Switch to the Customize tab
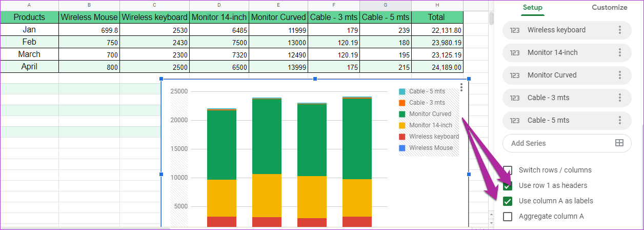Screen dimensions: 644x230 [609, 8]
